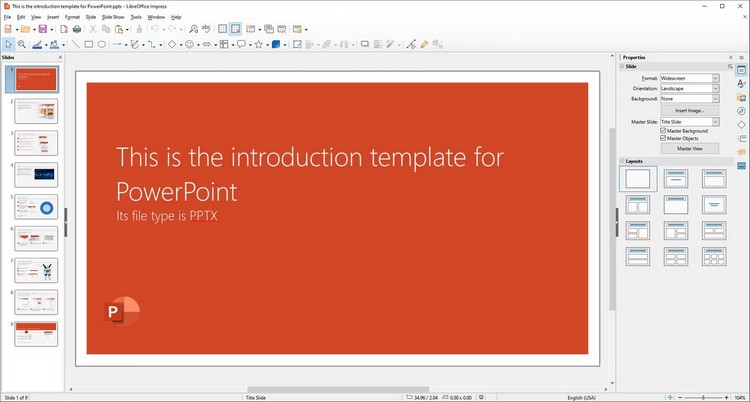Open the Tools menu
Viewport: 750px width, 402px height.
(x=136, y=17)
